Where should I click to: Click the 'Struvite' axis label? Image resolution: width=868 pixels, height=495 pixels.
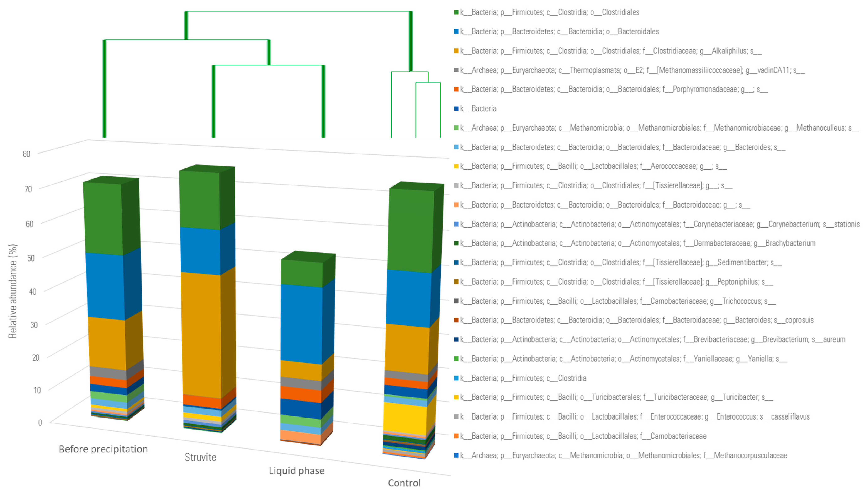pyautogui.click(x=200, y=457)
